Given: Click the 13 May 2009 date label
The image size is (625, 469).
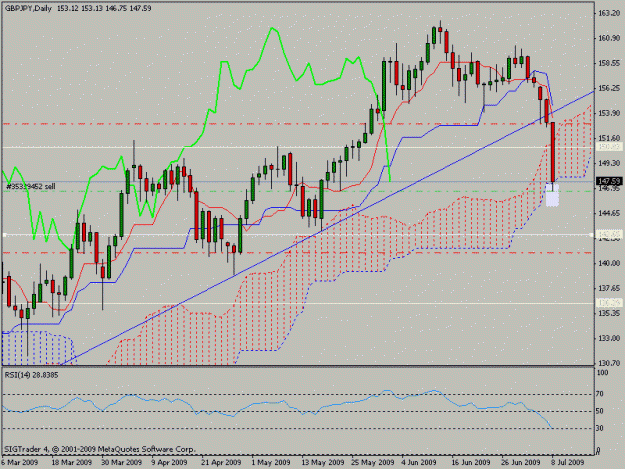Looking at the screenshot, I should click(x=323, y=462).
